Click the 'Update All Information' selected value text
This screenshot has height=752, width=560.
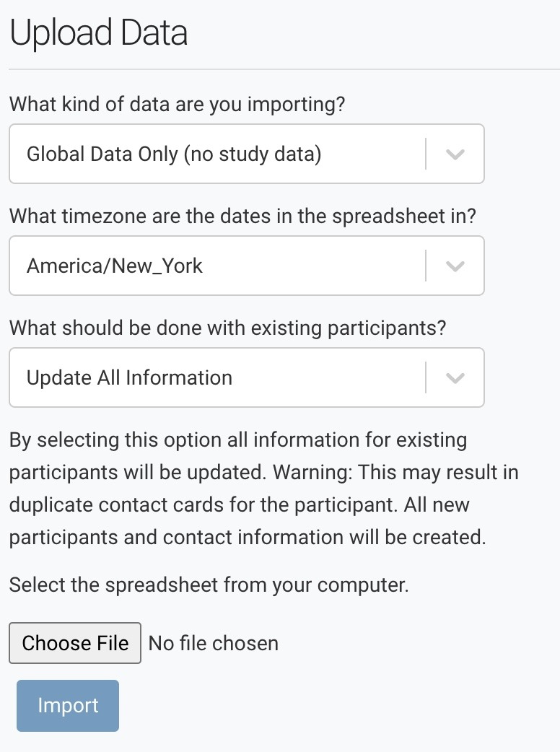point(130,378)
